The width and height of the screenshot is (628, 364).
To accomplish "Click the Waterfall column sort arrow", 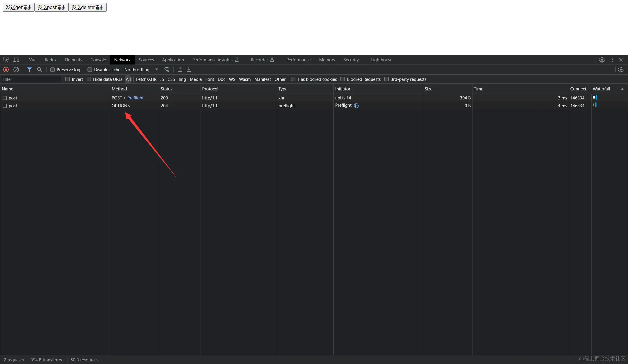I will pyautogui.click(x=622, y=89).
